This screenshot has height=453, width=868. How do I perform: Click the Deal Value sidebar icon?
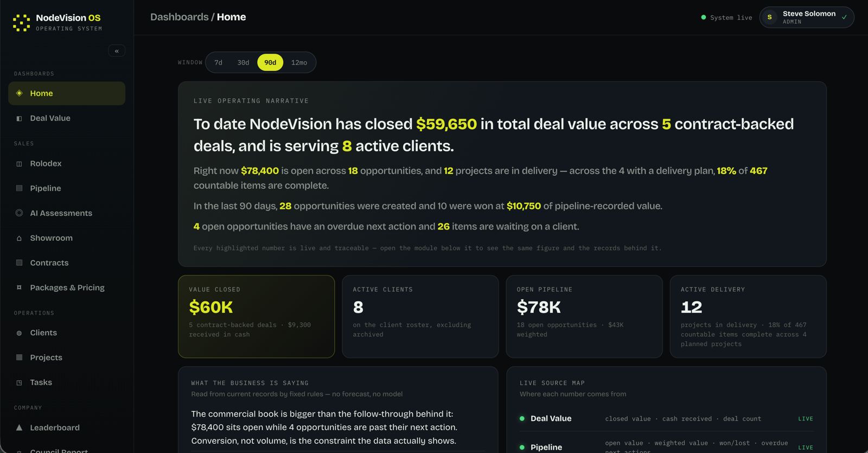pyautogui.click(x=20, y=118)
